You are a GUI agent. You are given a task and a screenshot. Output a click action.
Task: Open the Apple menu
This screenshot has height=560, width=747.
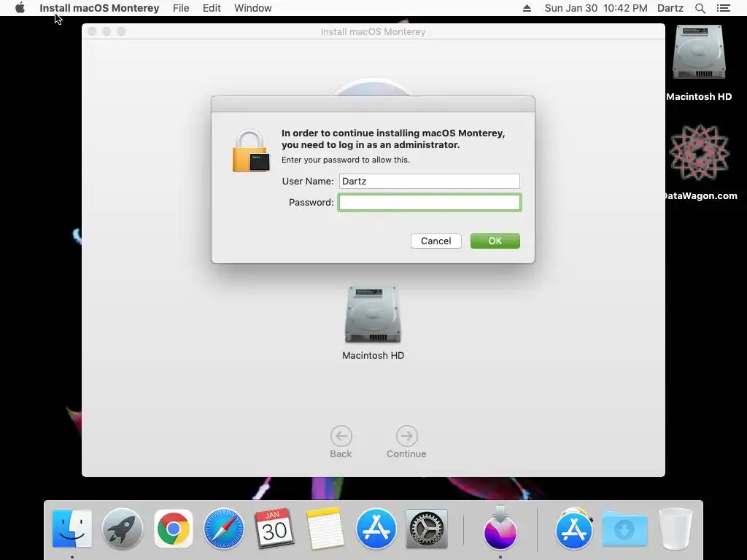(x=20, y=8)
